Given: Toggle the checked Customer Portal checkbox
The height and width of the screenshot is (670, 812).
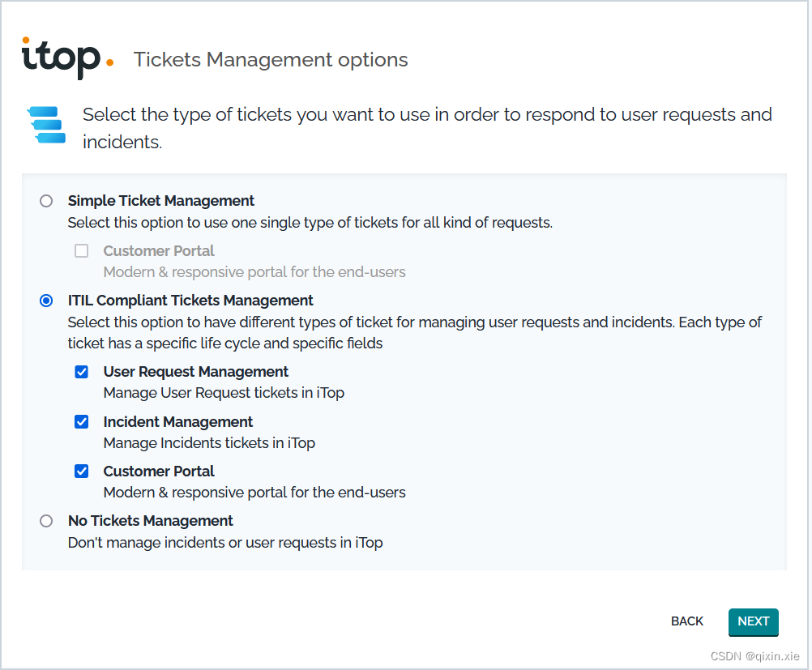Looking at the screenshot, I should click(x=81, y=472).
